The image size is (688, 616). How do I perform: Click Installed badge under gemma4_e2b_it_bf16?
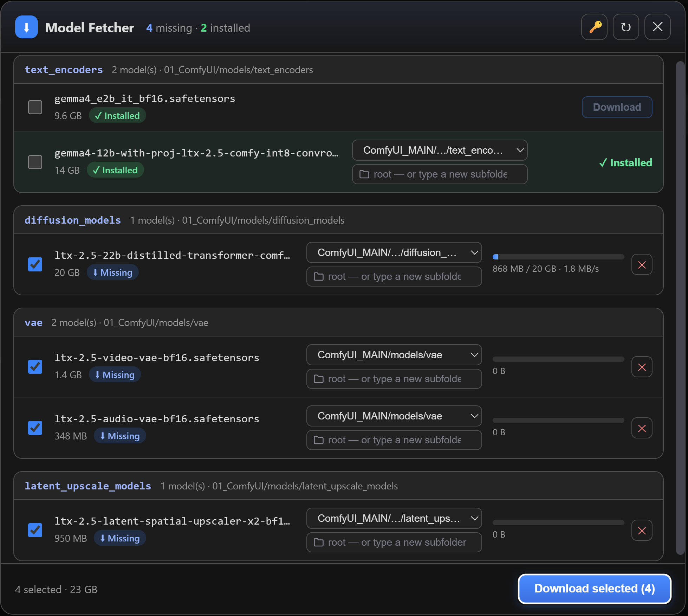click(117, 116)
